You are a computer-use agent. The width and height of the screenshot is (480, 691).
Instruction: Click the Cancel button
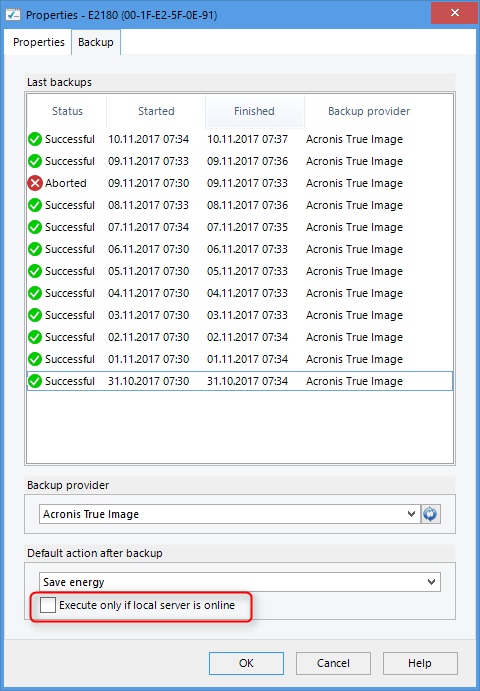333,663
